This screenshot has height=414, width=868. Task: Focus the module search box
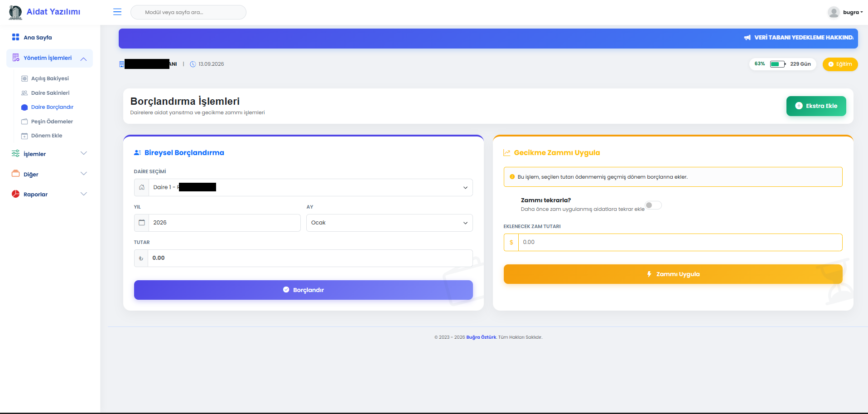[188, 12]
